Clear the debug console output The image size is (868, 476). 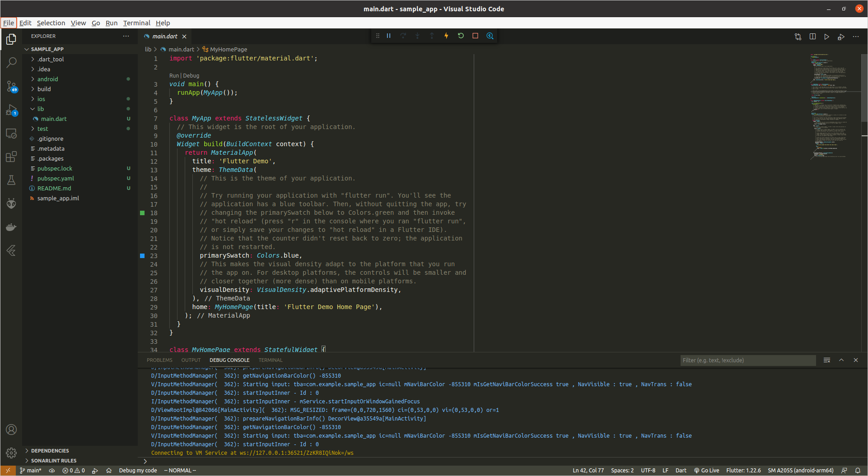click(x=827, y=360)
